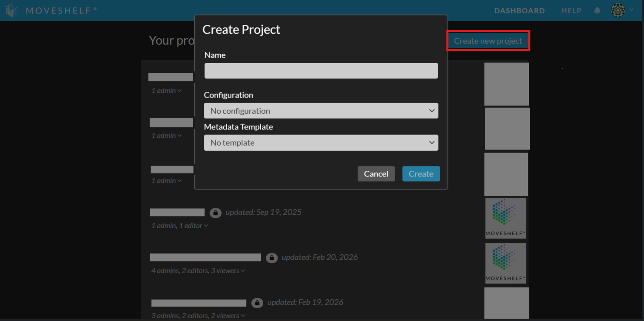Open the Help menu item
Screen dimensions: 644x321
point(571,10)
